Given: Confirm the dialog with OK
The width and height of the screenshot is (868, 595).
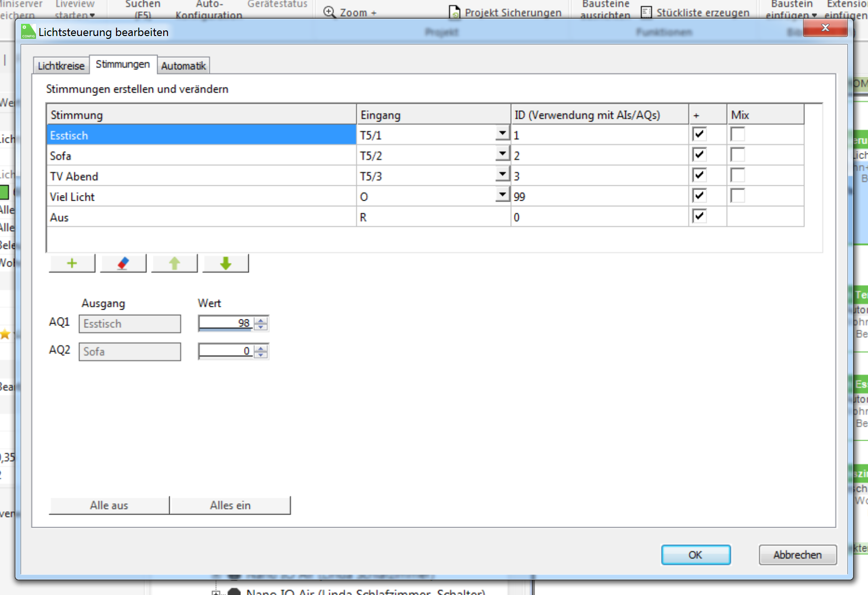Looking at the screenshot, I should click(x=695, y=555).
